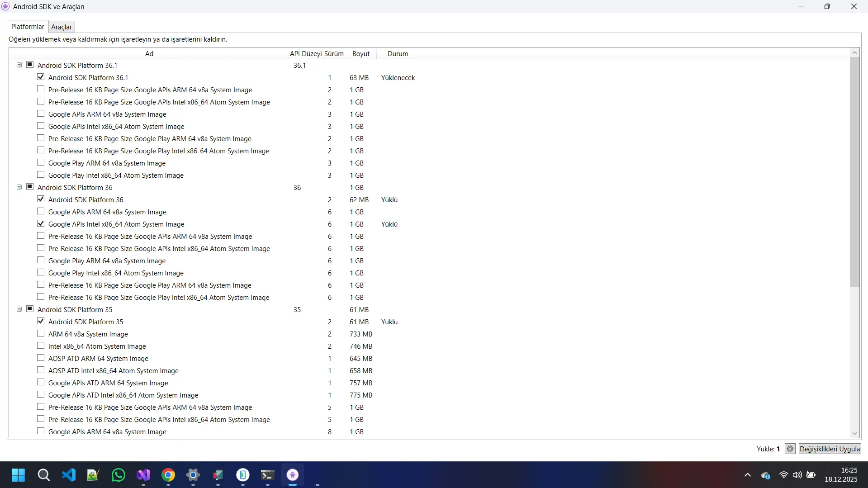Click the Yükle: 1 counter text
This screenshot has width=868, height=488.
(x=768, y=449)
